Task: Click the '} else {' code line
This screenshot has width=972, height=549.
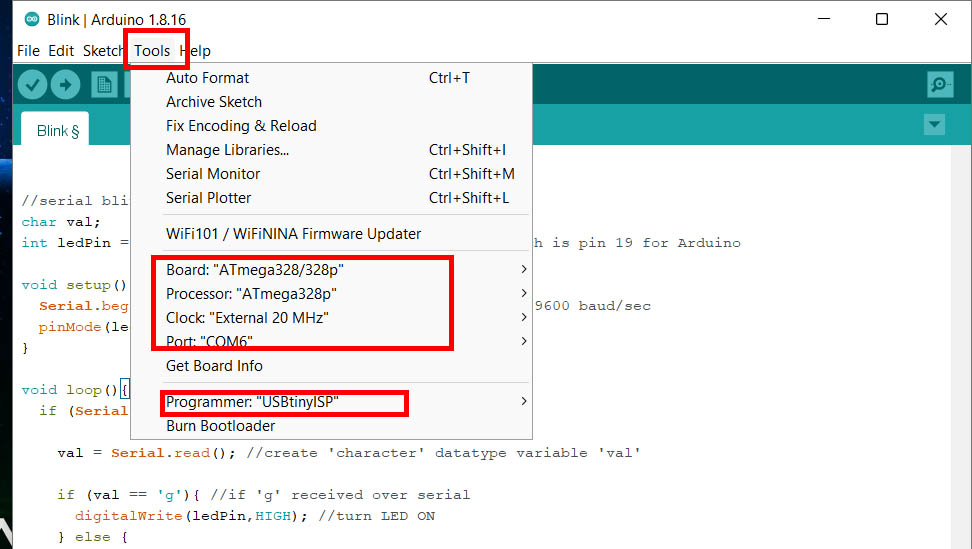Action: pyautogui.click(x=92, y=537)
